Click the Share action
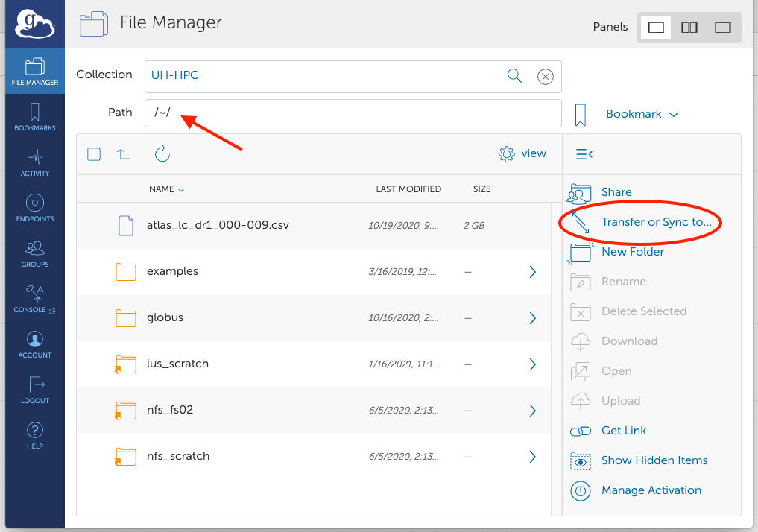Image resolution: width=758 pixels, height=532 pixels. [616, 192]
